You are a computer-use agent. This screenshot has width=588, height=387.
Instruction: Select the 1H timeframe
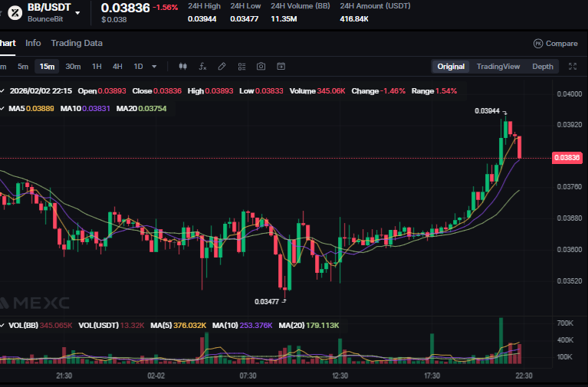point(97,67)
